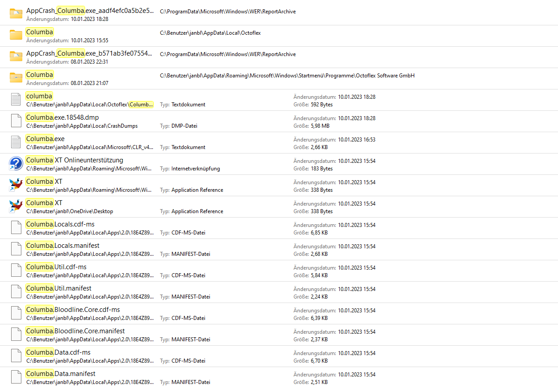
Task: Select the AppCrash_Columba.exe_aadf4efc0a5b2e5 folder icon
Action: click(16, 14)
